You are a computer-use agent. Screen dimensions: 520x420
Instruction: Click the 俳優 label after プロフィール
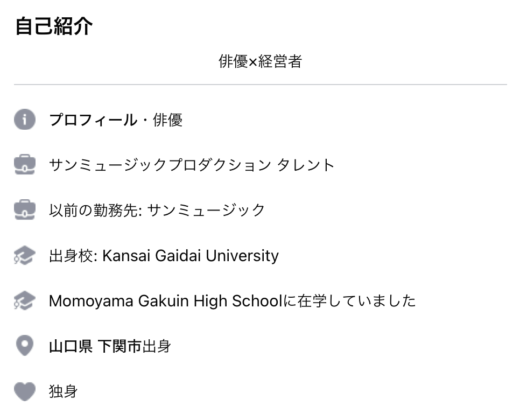[167, 120]
